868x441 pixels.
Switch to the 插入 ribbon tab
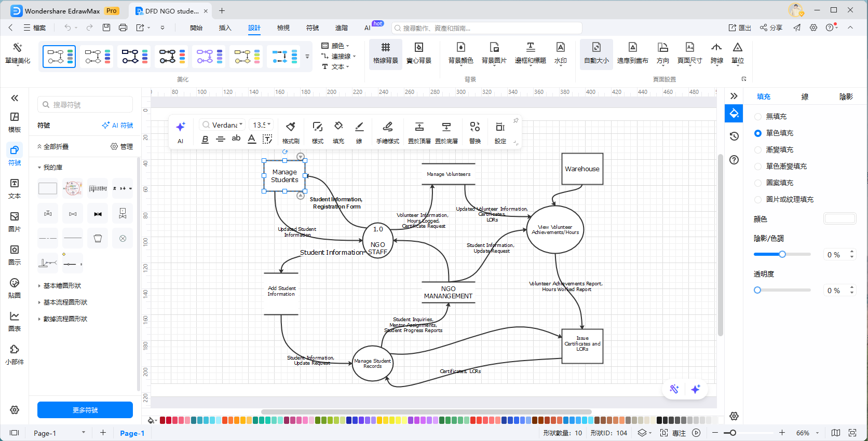click(225, 28)
